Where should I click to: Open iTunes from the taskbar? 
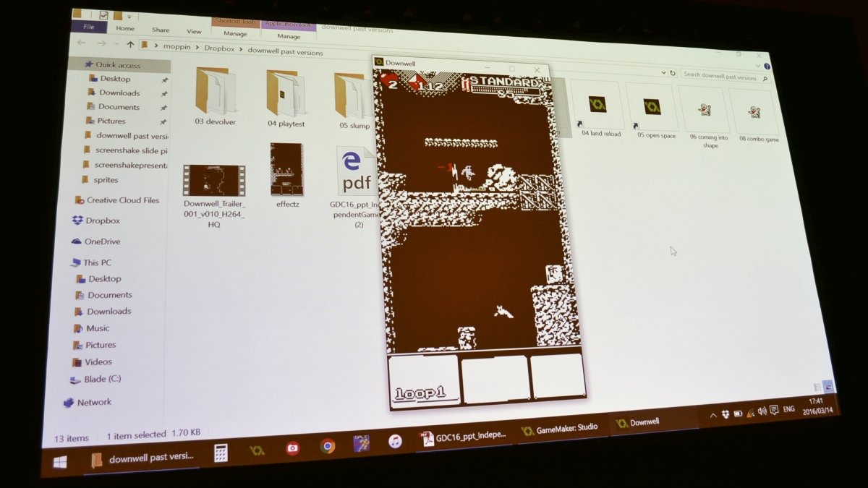click(394, 441)
